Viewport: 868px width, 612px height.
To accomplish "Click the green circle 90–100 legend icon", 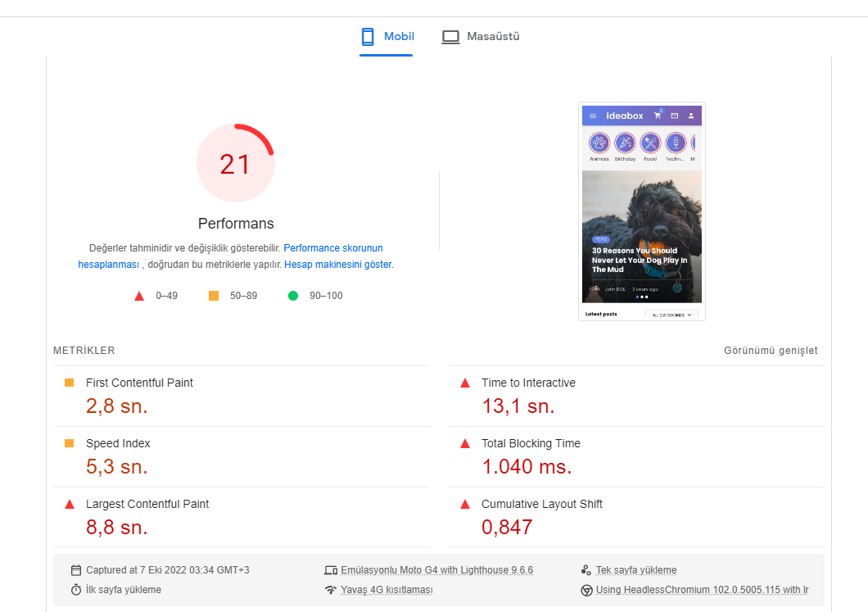I will click(x=293, y=296).
